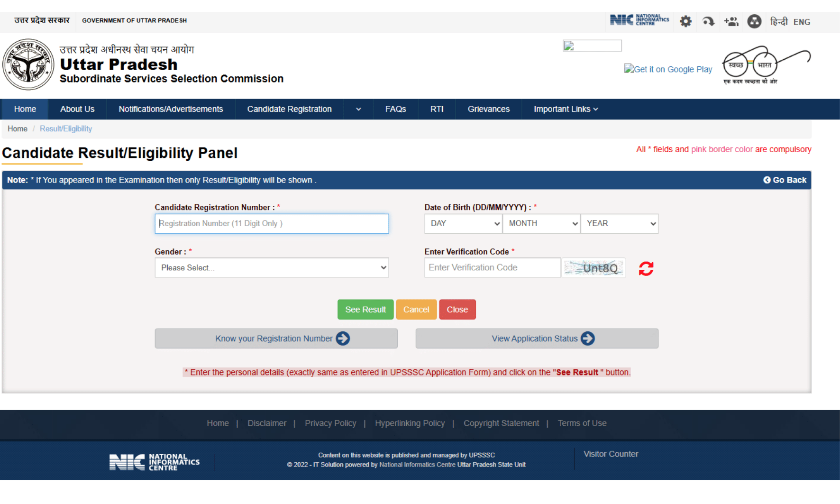Open the YEAR dropdown
840x504 pixels.
[x=620, y=223]
